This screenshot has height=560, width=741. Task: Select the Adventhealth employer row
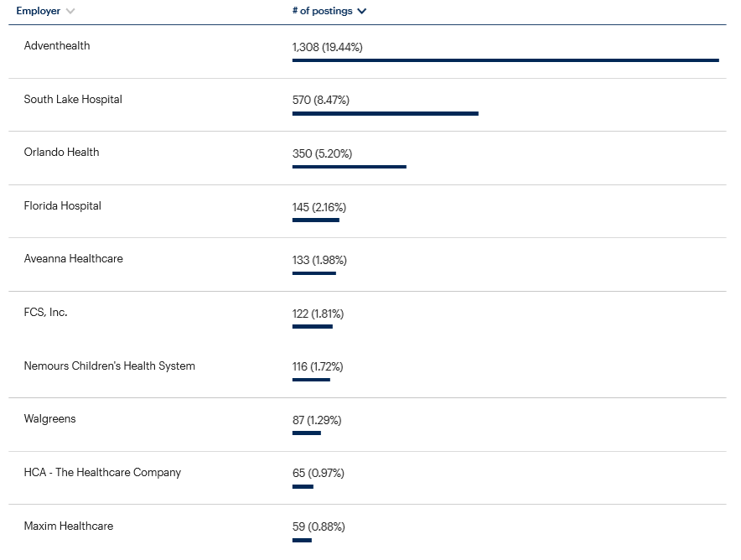[57, 46]
